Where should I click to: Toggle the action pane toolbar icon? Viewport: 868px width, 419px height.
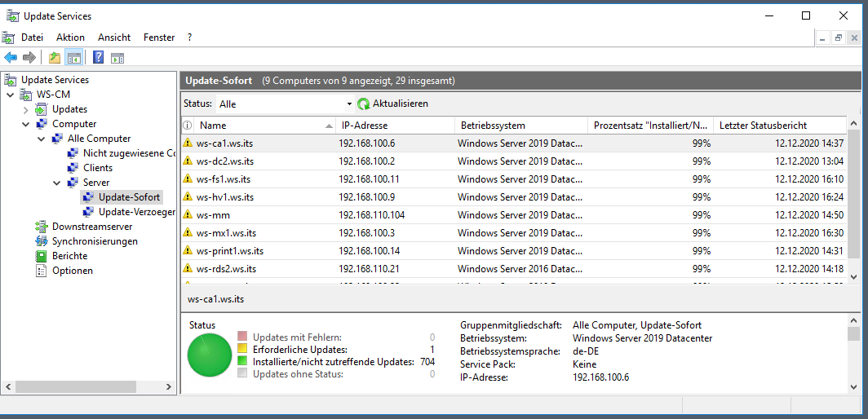[x=117, y=58]
